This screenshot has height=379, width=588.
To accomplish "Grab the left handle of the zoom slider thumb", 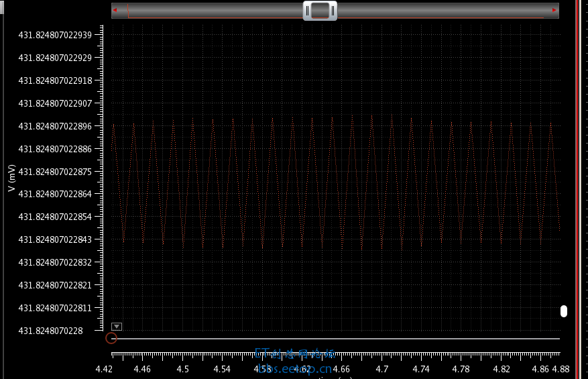I will pos(308,11).
